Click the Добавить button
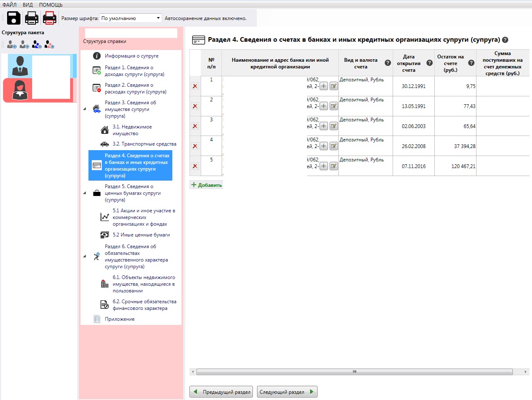The height and width of the screenshot is (400, 532). point(206,185)
